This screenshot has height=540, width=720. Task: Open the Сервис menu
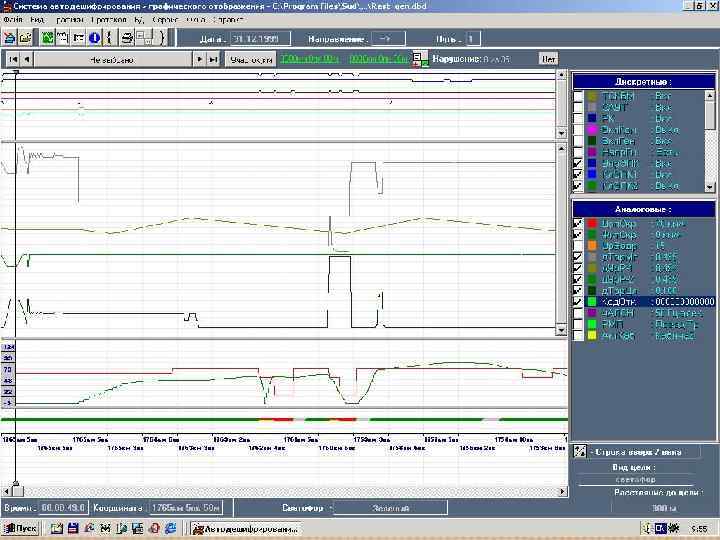click(x=166, y=19)
